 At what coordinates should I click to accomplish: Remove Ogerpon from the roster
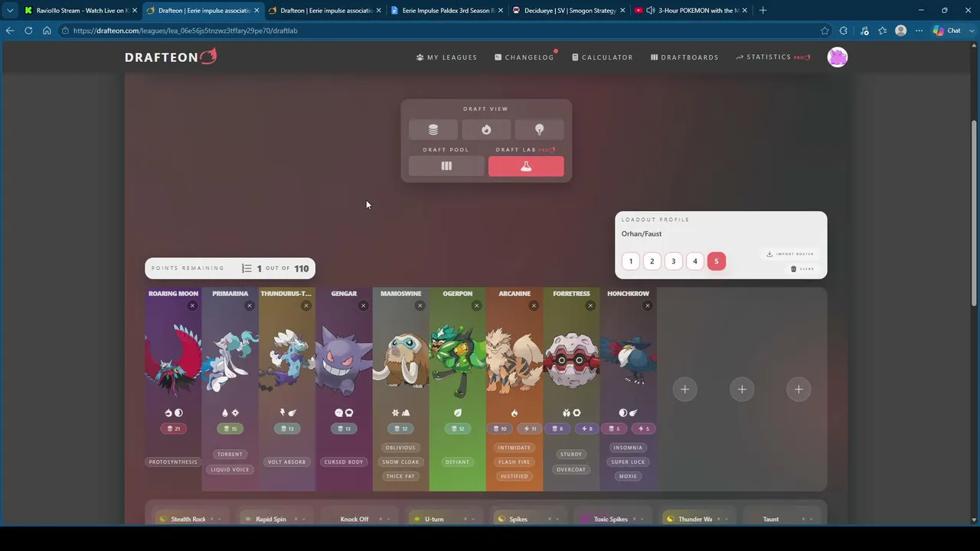(476, 306)
